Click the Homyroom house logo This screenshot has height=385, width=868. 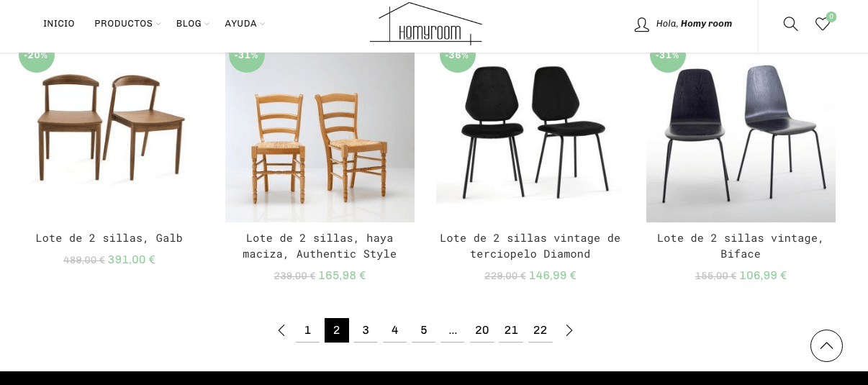click(426, 24)
